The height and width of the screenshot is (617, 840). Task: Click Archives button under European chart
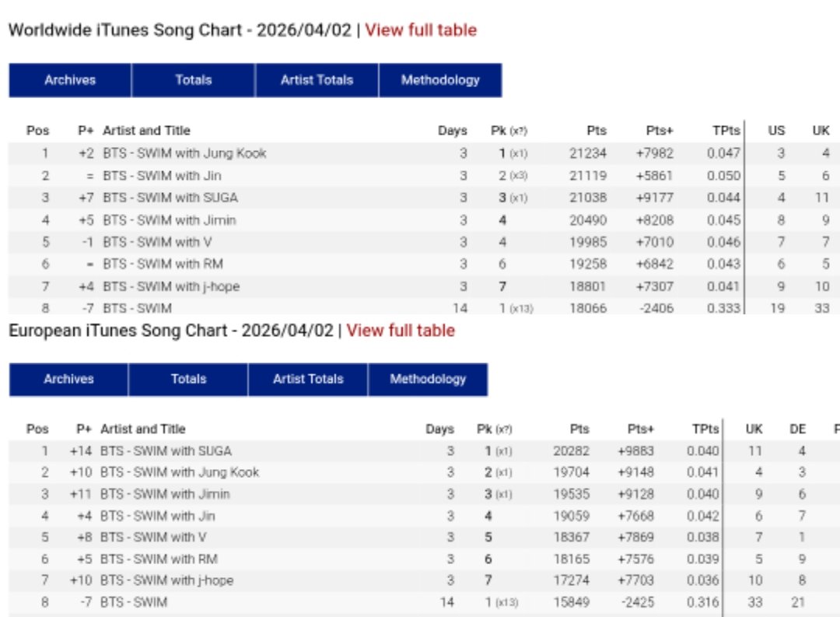point(68,380)
